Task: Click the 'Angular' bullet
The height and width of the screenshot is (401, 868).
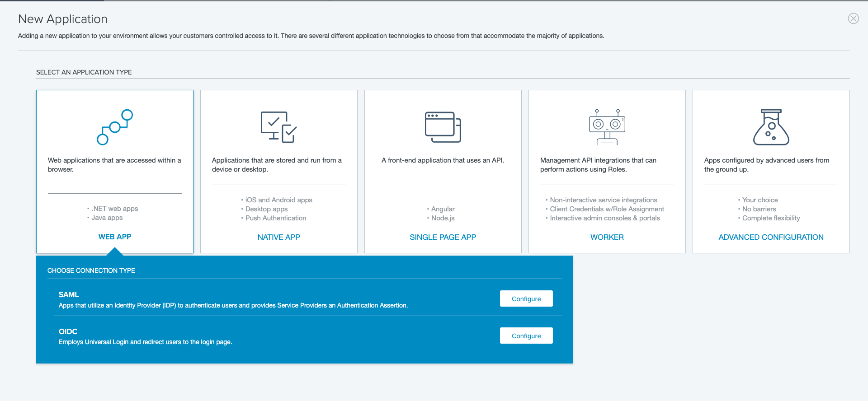Action: tap(441, 209)
